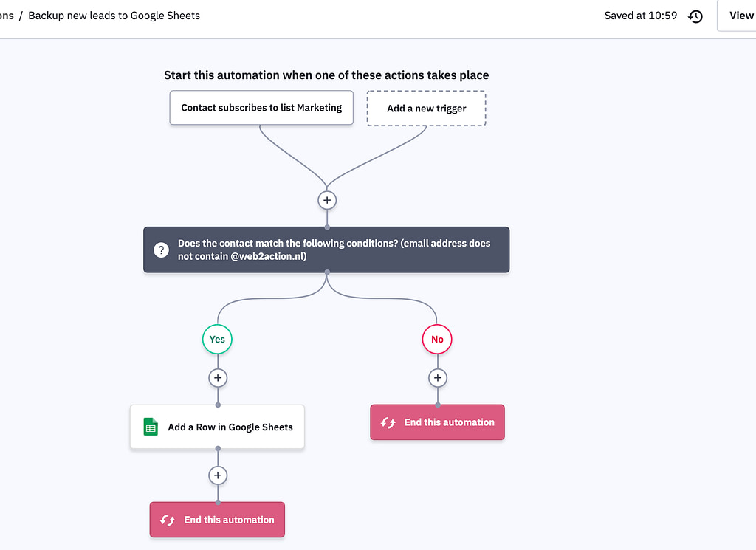Click the plus icon below the triggers

pyautogui.click(x=326, y=199)
